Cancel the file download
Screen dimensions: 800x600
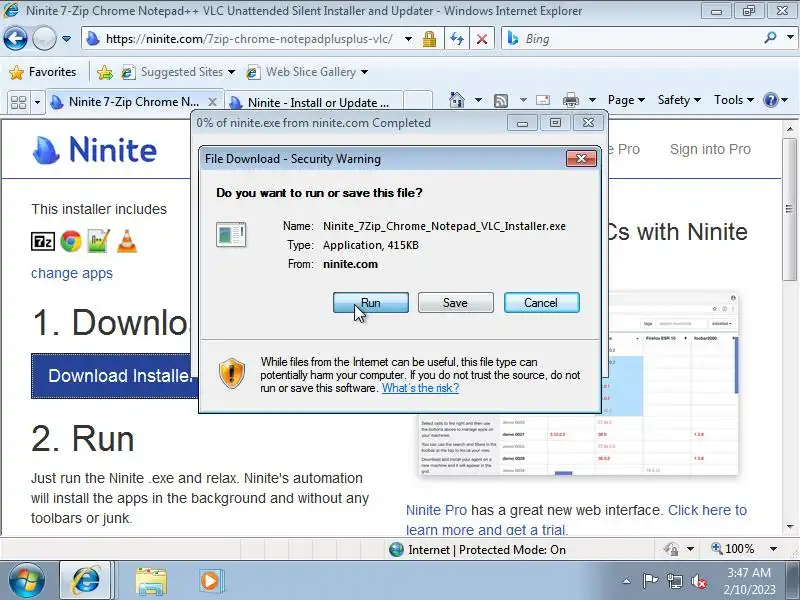pos(541,303)
